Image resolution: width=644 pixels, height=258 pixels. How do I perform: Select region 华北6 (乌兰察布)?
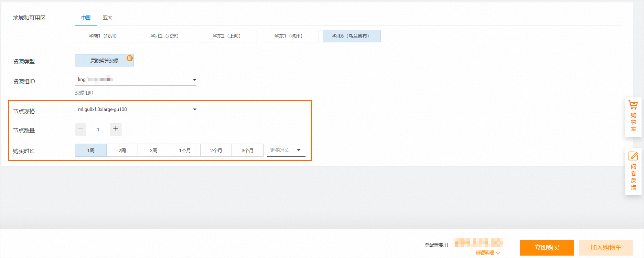[x=352, y=36]
